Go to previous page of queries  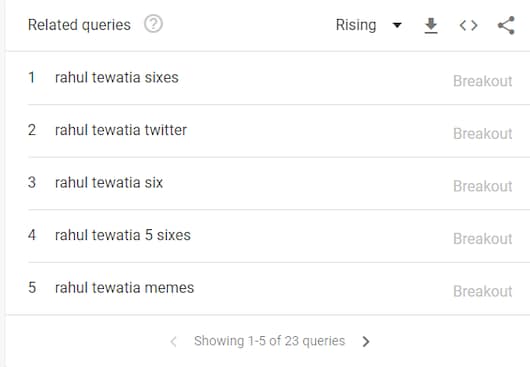[x=173, y=341]
